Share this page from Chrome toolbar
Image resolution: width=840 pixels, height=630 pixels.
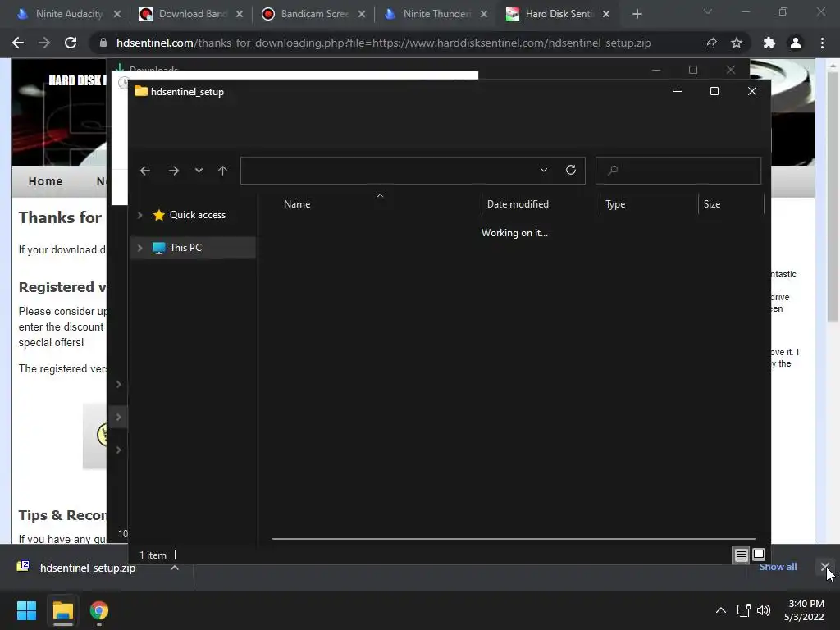[x=710, y=43]
